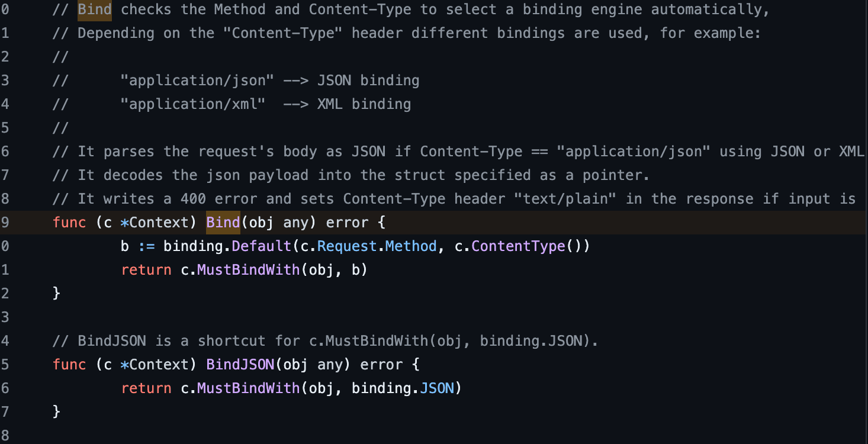Click the return keyword inside BindJSON function
868x444 pixels.
point(146,388)
